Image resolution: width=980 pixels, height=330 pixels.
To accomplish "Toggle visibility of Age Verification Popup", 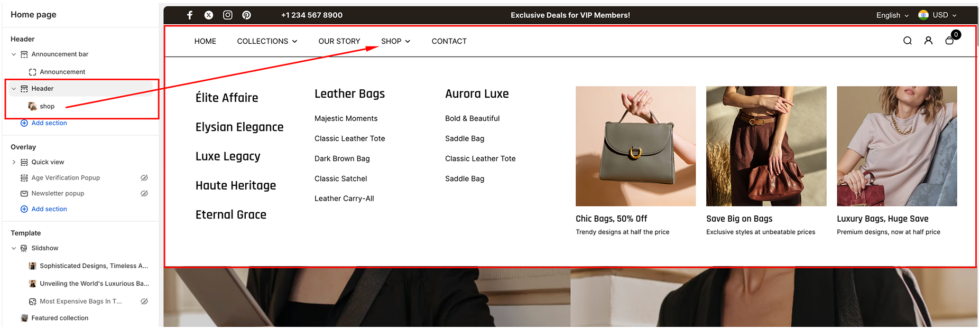I will [144, 178].
